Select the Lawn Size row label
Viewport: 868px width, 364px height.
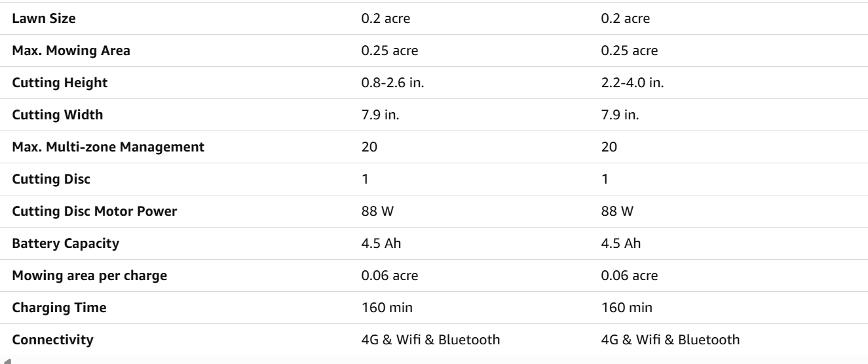pos(43,18)
